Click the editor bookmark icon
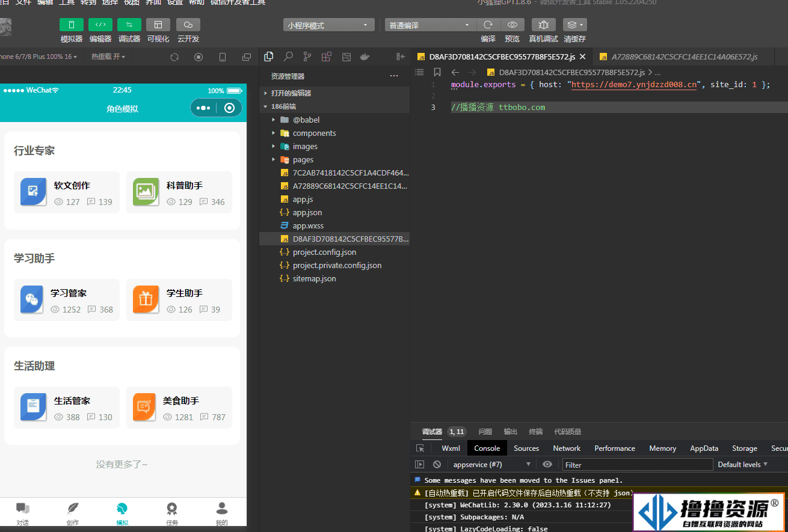This screenshot has height=532, width=788. pos(437,72)
